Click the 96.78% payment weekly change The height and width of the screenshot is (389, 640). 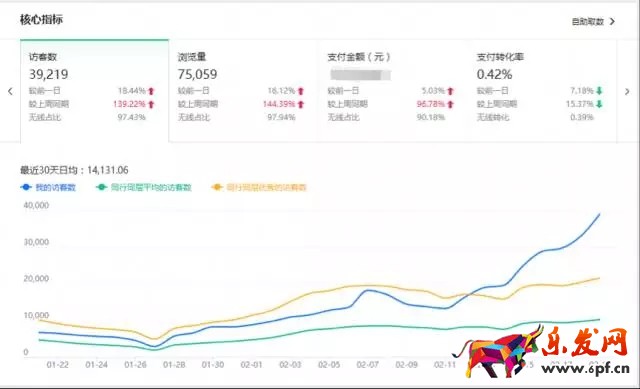(x=431, y=104)
